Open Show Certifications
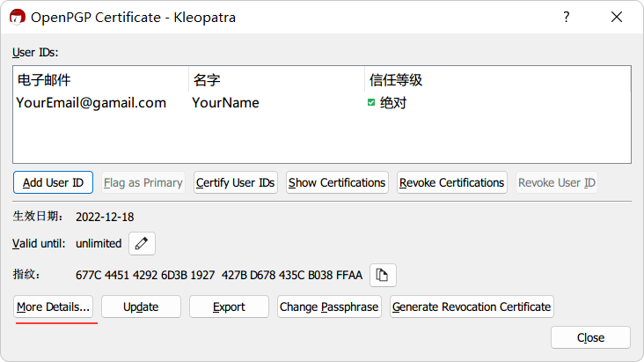 coord(337,182)
